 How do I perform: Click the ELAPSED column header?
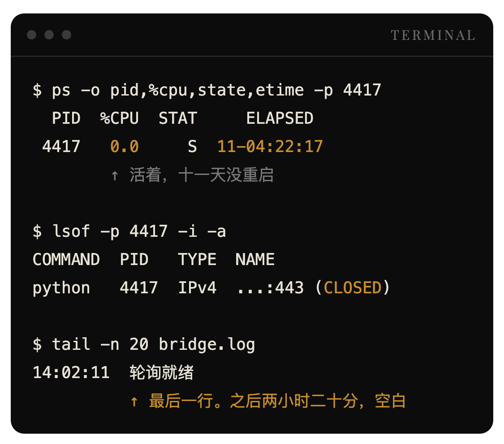click(x=280, y=118)
